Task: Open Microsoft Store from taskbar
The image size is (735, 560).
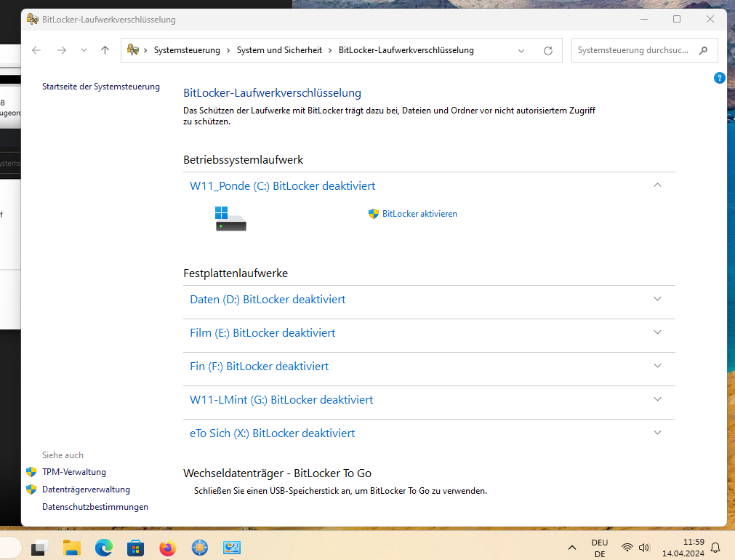Action: tap(135, 548)
